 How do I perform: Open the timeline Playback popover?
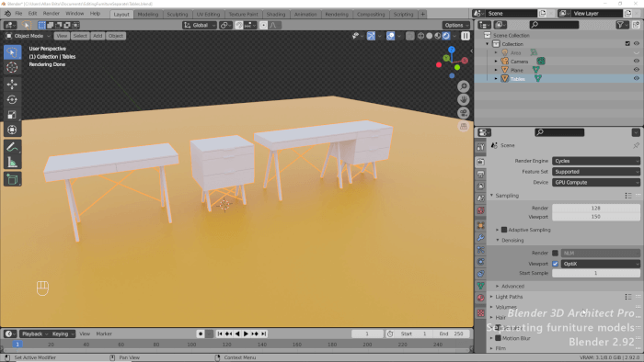(35, 334)
